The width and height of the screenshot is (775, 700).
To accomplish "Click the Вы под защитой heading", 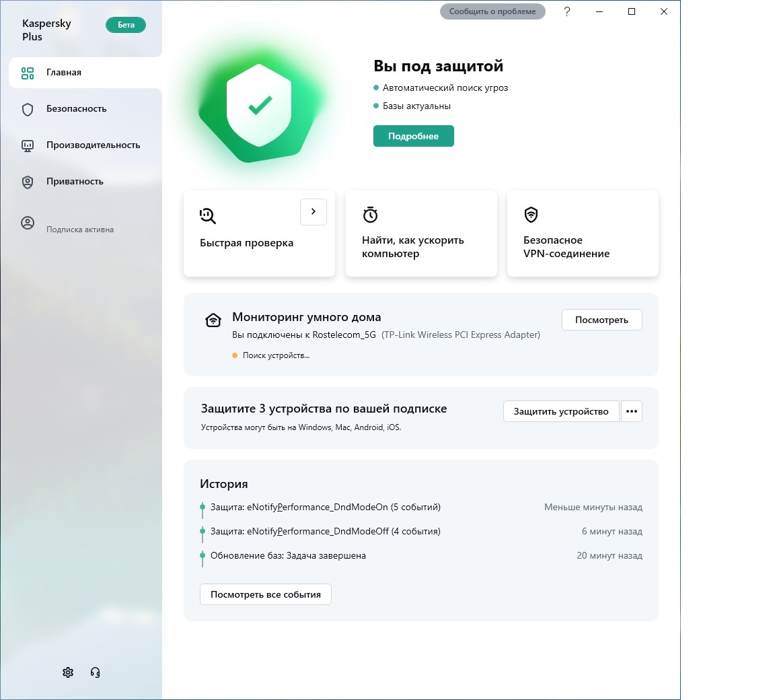I will [x=438, y=66].
